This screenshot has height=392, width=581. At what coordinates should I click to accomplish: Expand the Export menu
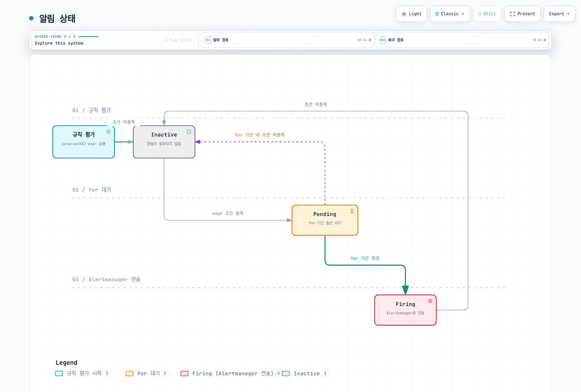click(559, 14)
